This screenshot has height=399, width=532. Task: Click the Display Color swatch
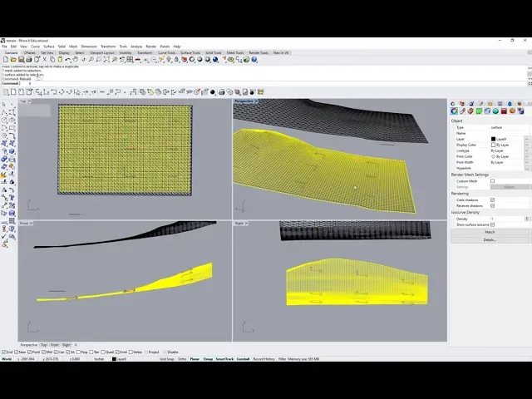(x=494, y=145)
